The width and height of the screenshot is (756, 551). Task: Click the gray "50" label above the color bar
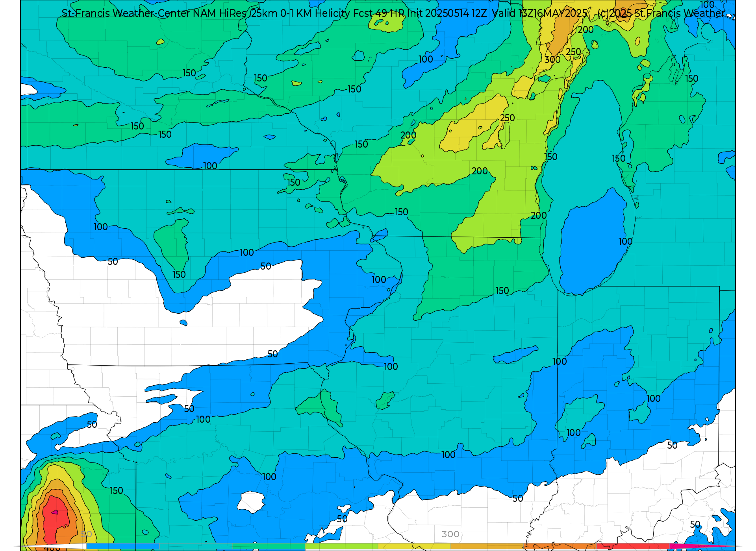[x=86, y=534]
